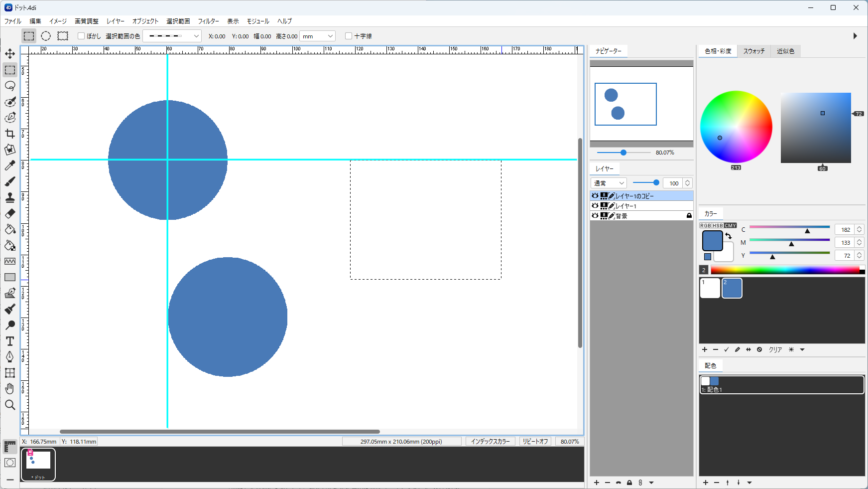This screenshot has height=489, width=868.
Task: Enable the ぼかし checkbox
Action: pyautogui.click(x=81, y=36)
